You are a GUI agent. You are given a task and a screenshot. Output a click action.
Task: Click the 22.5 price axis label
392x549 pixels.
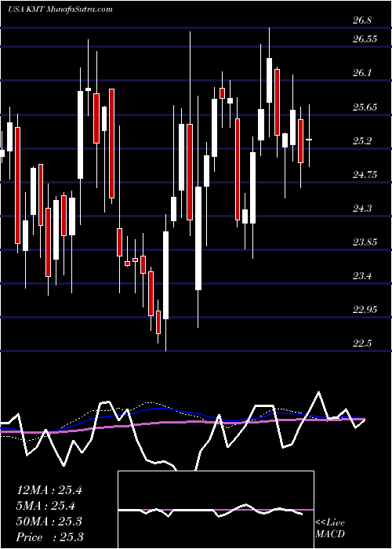click(x=364, y=344)
